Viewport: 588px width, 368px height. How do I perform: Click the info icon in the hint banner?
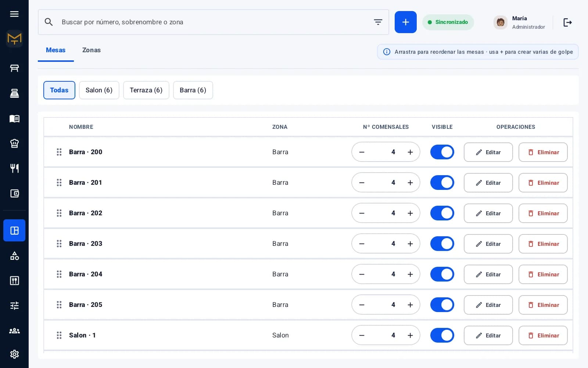[387, 52]
